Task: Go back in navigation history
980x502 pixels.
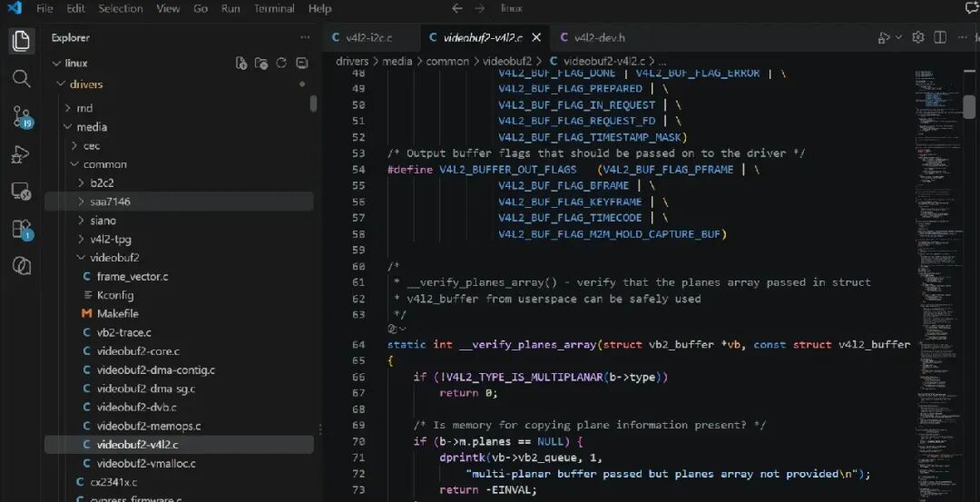Action: [456, 8]
